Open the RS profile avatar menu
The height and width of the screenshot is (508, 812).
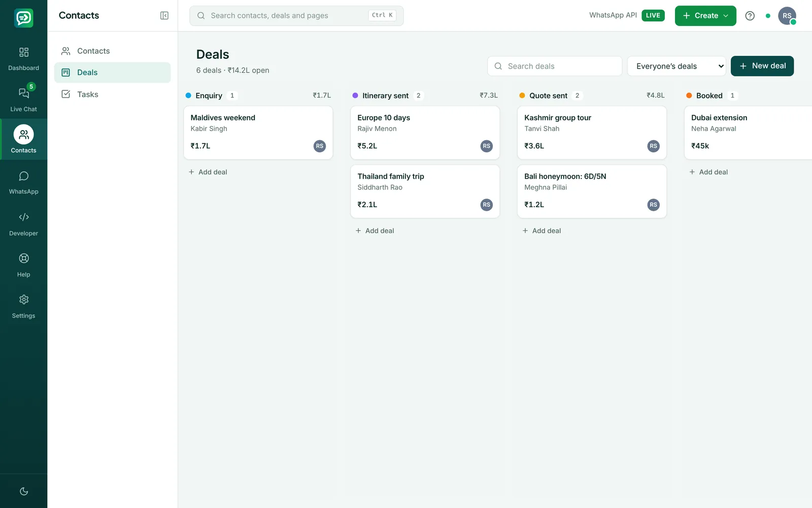[787, 16]
